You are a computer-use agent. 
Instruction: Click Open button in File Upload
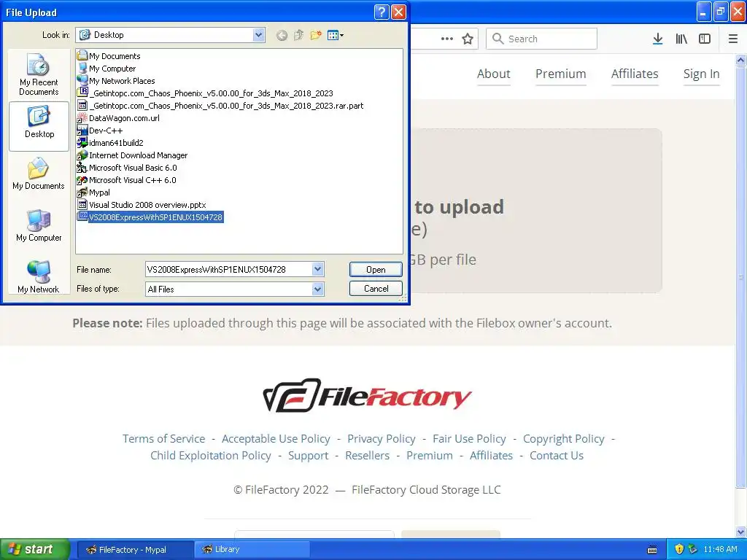(376, 270)
